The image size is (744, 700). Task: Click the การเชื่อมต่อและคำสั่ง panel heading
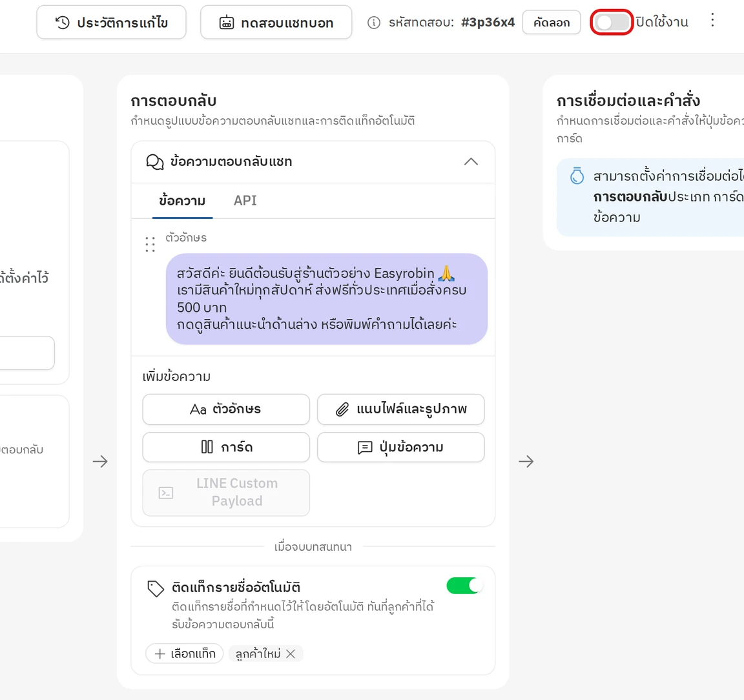(x=628, y=101)
